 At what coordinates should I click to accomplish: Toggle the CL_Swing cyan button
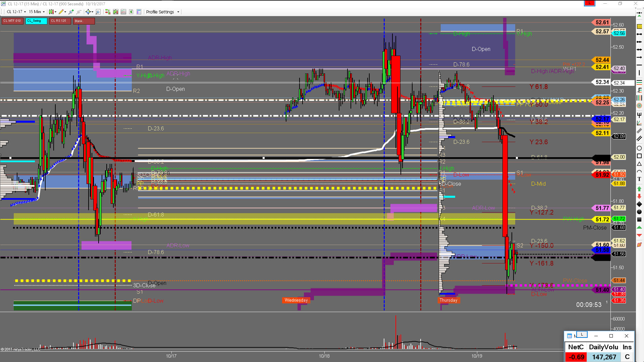tap(36, 21)
